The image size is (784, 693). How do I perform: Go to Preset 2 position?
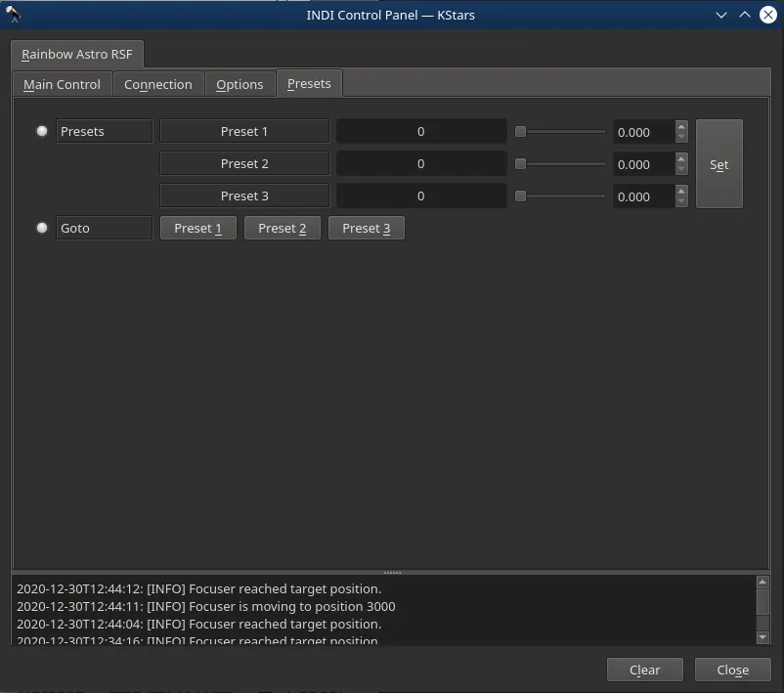282,228
